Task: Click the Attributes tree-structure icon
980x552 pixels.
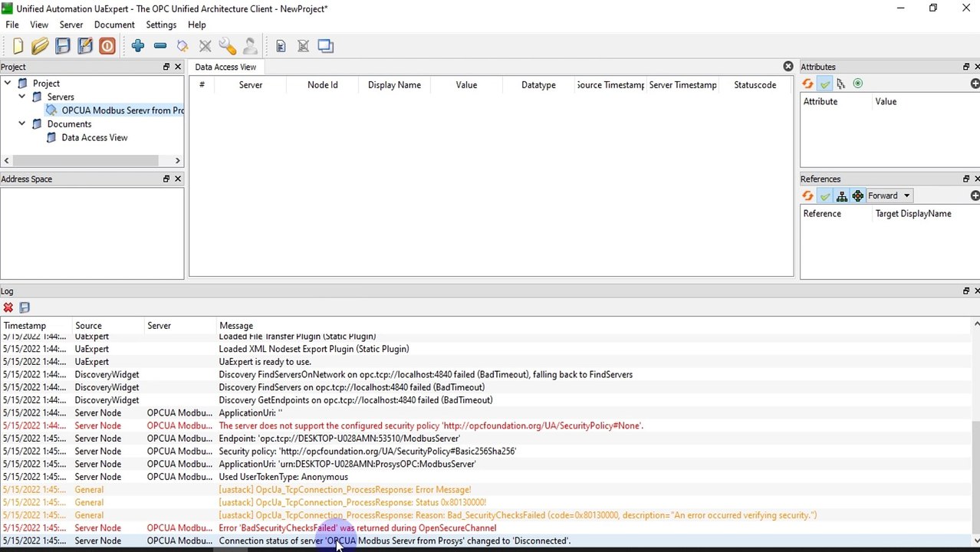Action: pos(841,84)
